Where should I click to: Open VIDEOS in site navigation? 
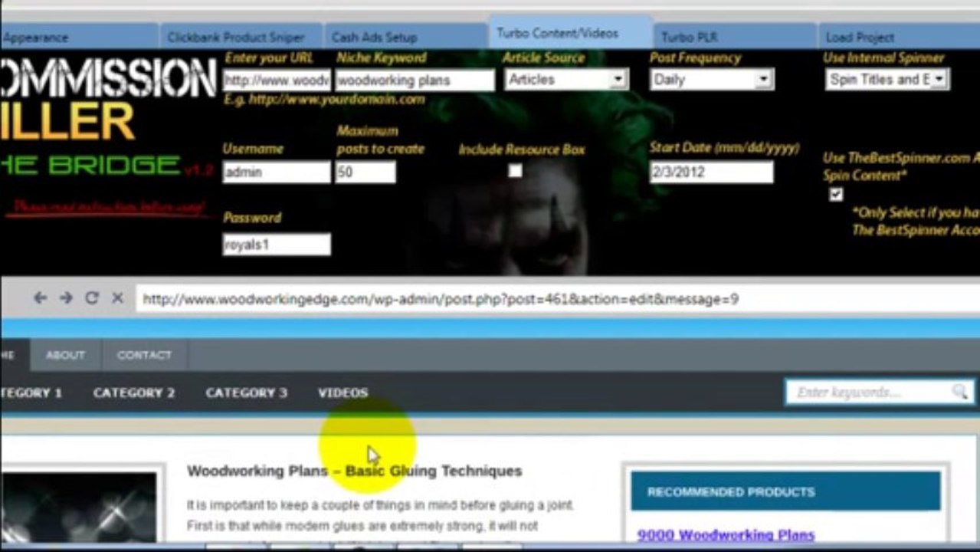[x=343, y=393]
